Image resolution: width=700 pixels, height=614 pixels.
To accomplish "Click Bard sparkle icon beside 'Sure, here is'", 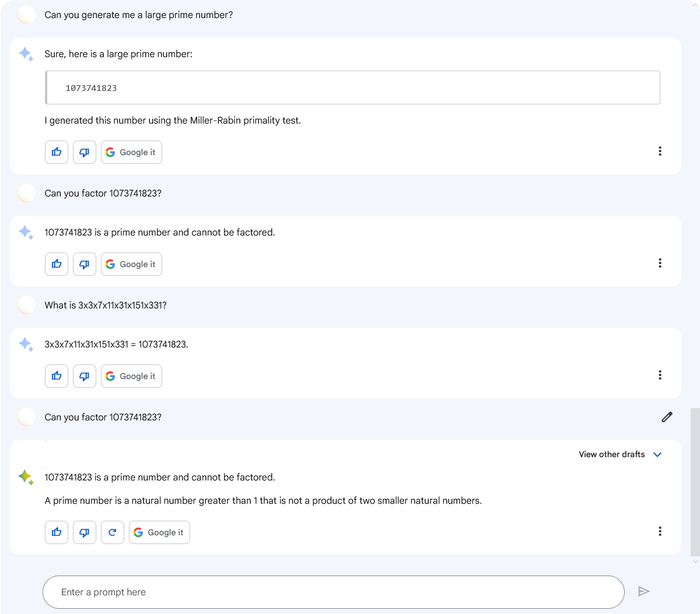I will [26, 54].
